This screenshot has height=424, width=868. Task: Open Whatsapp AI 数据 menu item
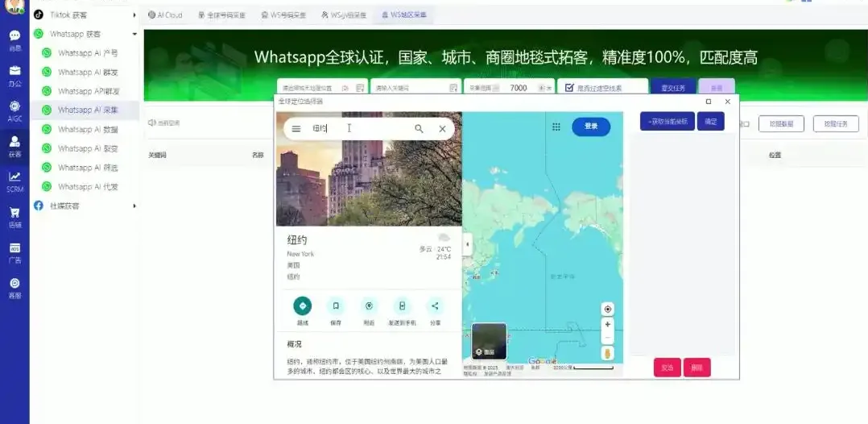click(x=88, y=129)
